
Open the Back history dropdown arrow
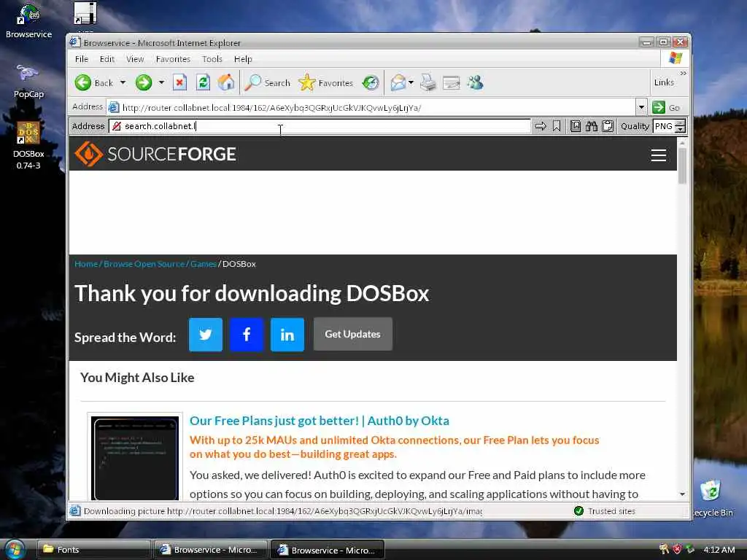[x=123, y=83]
